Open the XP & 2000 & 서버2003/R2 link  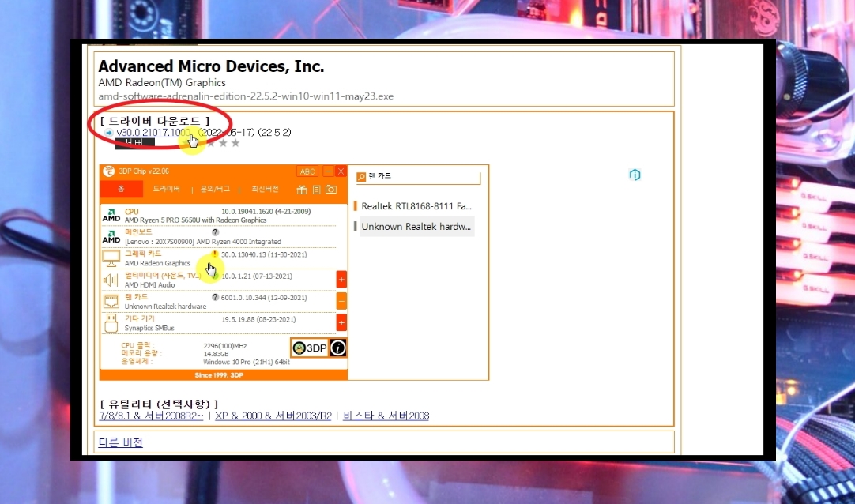pyautogui.click(x=273, y=416)
